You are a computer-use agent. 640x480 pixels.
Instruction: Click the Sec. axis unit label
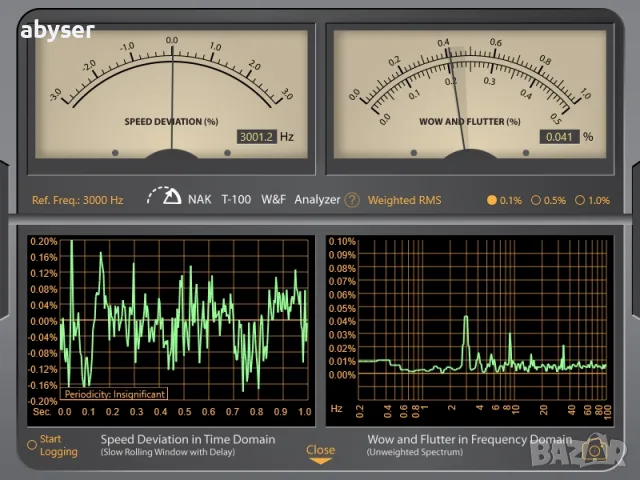(x=42, y=411)
